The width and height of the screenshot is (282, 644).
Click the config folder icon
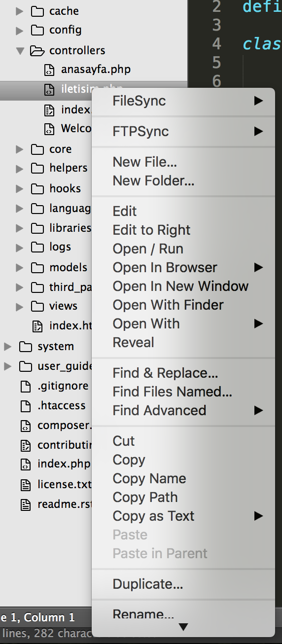click(x=37, y=30)
